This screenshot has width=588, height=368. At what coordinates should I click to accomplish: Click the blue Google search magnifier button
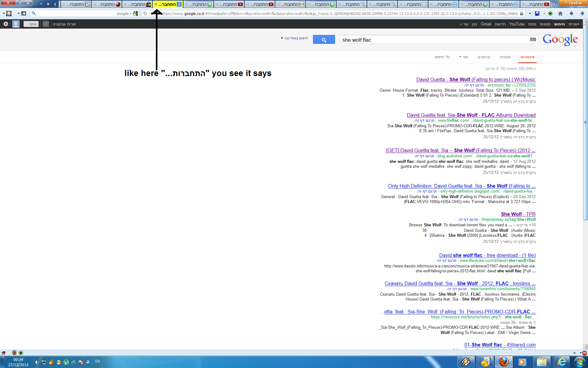(324, 40)
